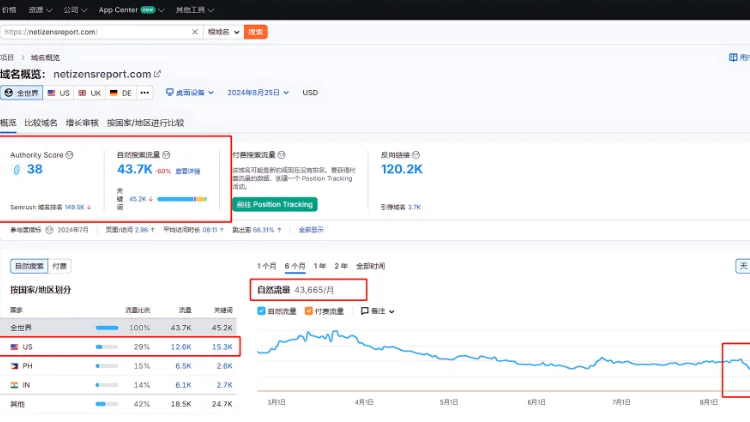The image size is (750, 422).
Task: Click the Philippines flag in country table
Action: (14, 366)
